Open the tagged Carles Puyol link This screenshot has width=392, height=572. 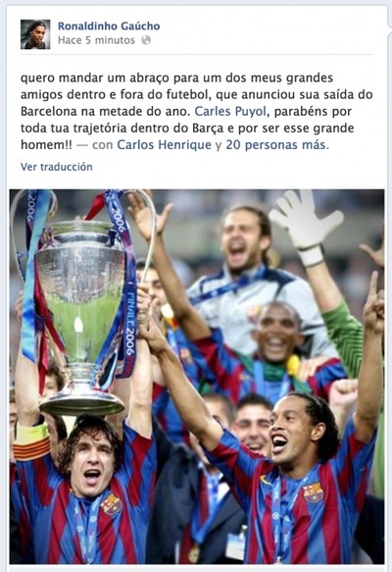[x=230, y=111]
